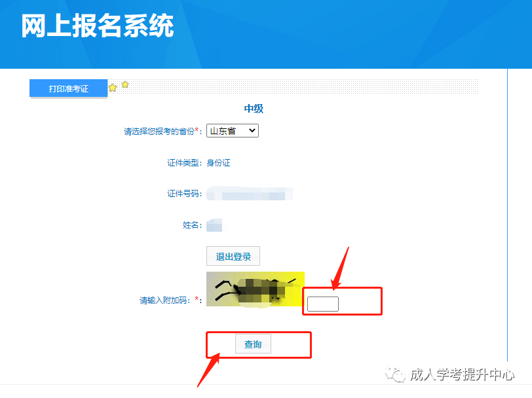Image resolution: width=532 pixels, height=398 pixels.
Task: Click the 退出登录 button
Action: (233, 257)
